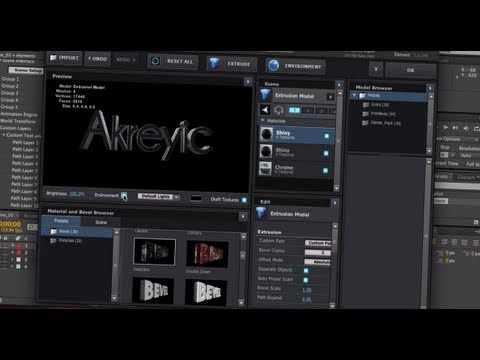Select the Chrome material sphere thumbnail

pos(266,168)
